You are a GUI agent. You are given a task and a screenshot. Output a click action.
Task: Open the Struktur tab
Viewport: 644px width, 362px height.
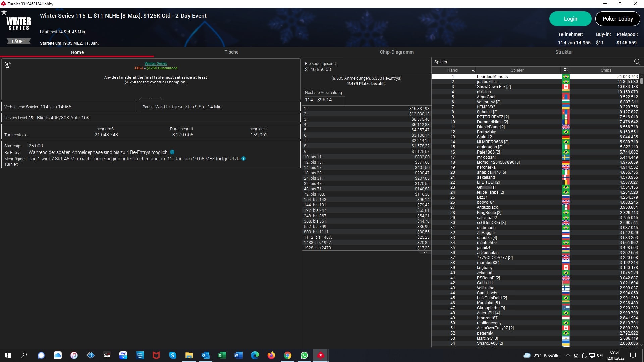coord(564,52)
